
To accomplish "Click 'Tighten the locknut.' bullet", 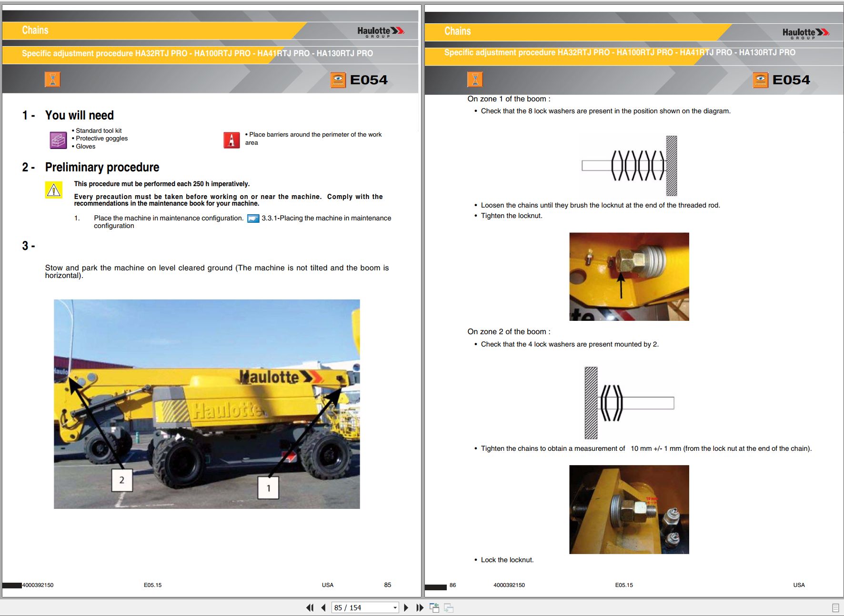I will pos(512,216).
